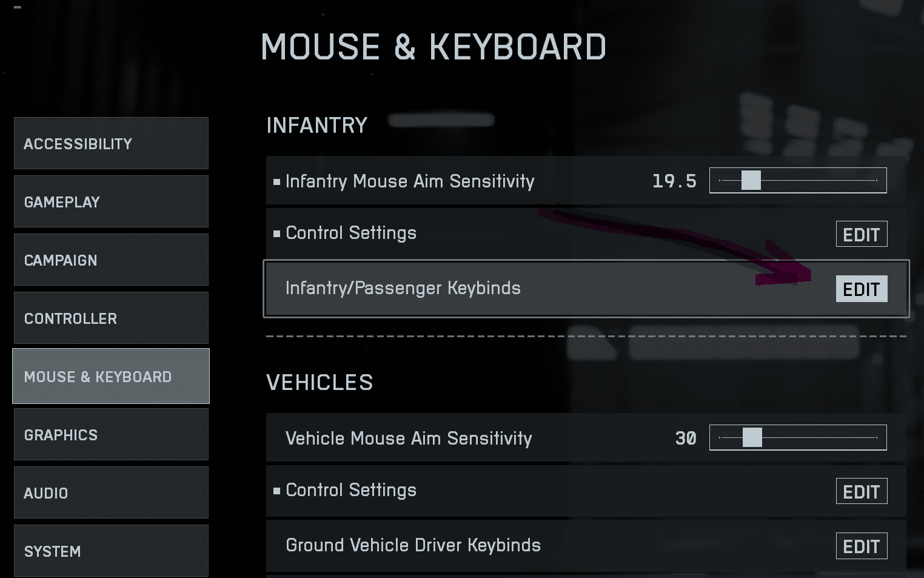Edit the Infantry/Passenger Keybinds

tap(861, 289)
